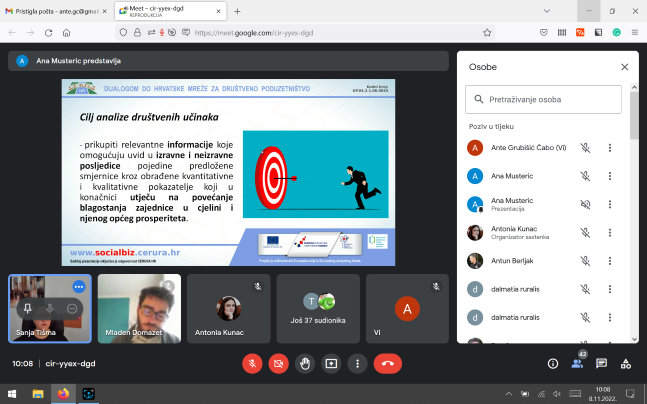The image size is (647, 404).
Task: Open the chat panel icon
Action: click(602, 363)
